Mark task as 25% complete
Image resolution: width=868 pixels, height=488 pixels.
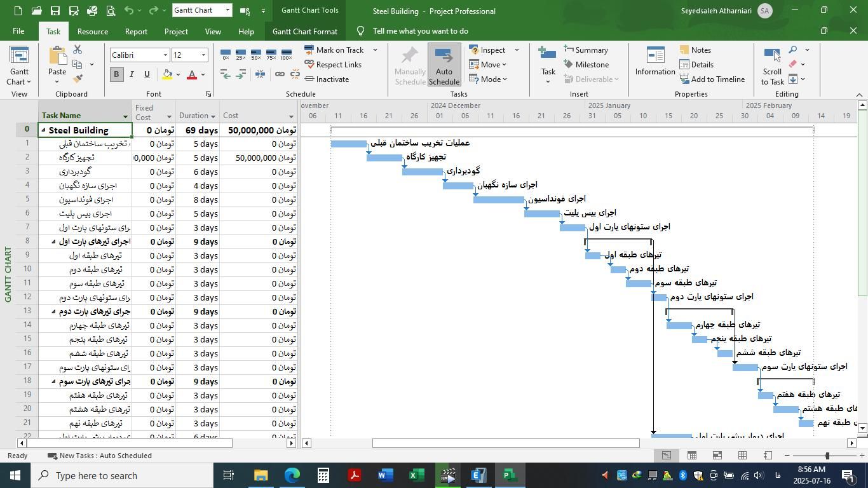coord(241,54)
